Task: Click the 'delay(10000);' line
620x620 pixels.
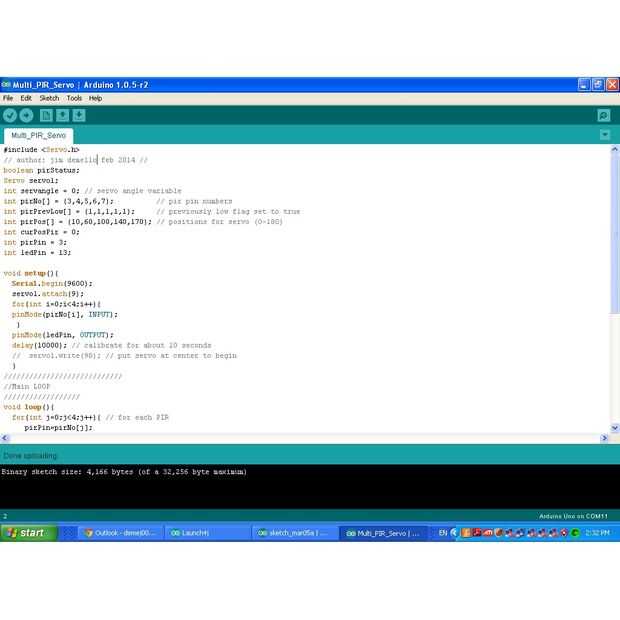Action: pos(112,345)
